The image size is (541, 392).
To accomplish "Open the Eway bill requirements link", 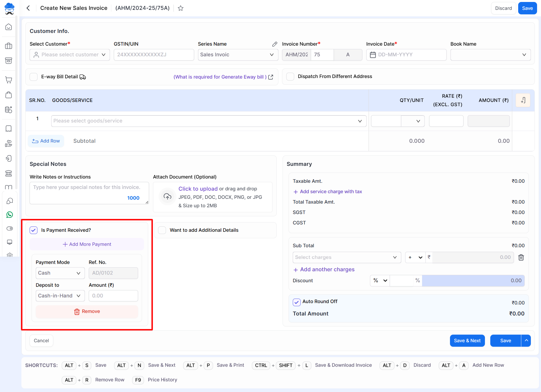I will [x=223, y=77].
